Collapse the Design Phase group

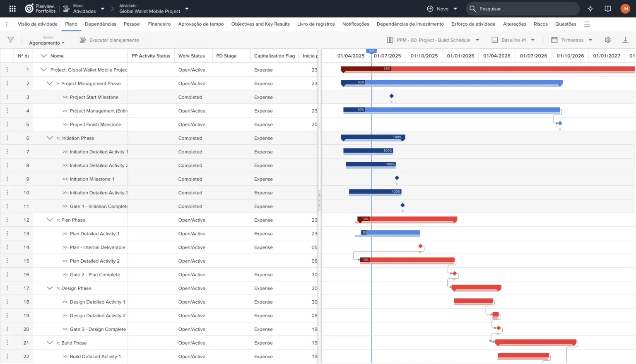50,288
